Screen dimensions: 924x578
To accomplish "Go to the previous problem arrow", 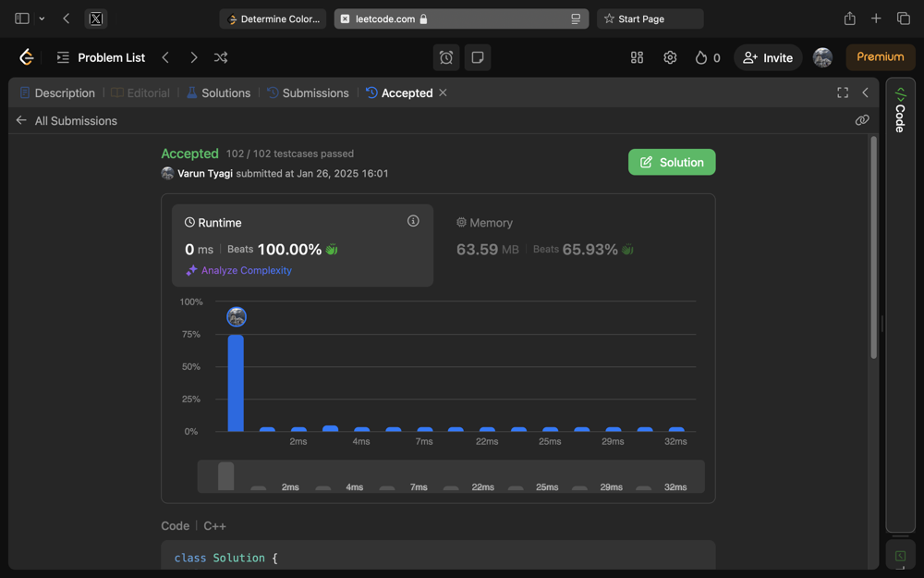I will (165, 57).
